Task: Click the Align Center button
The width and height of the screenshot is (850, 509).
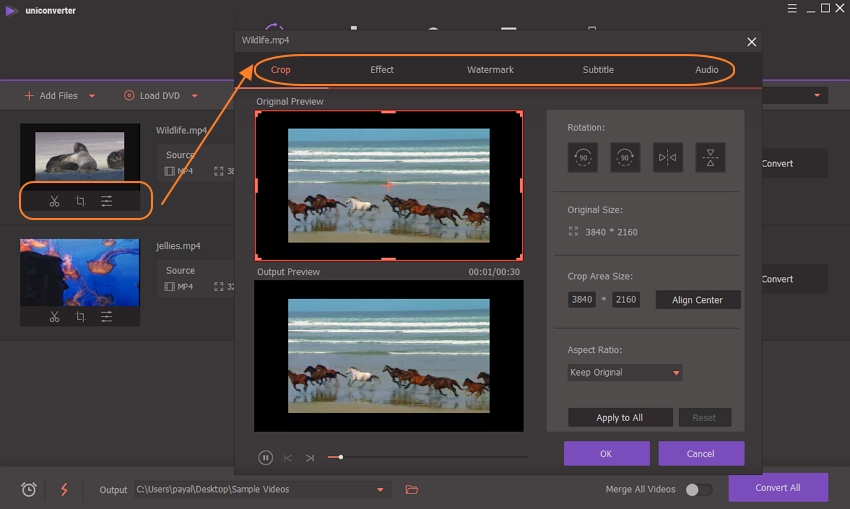Action: pyautogui.click(x=697, y=300)
